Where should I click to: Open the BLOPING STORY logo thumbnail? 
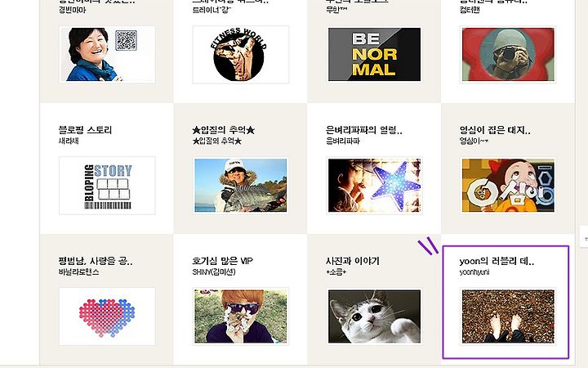[107, 186]
